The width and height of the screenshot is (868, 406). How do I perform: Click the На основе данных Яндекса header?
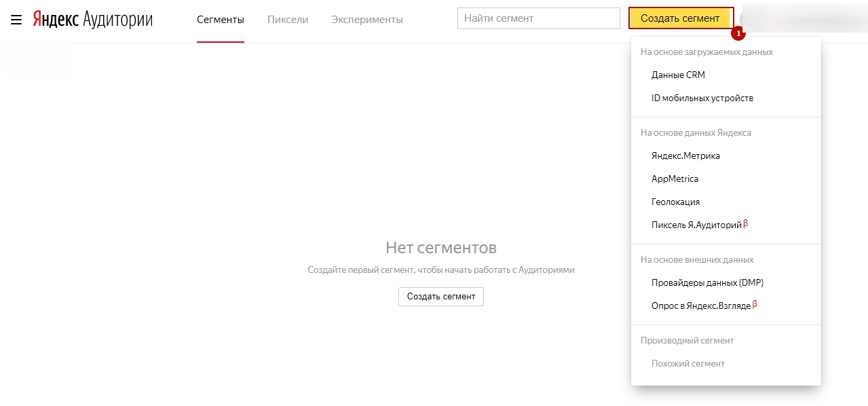(x=696, y=132)
